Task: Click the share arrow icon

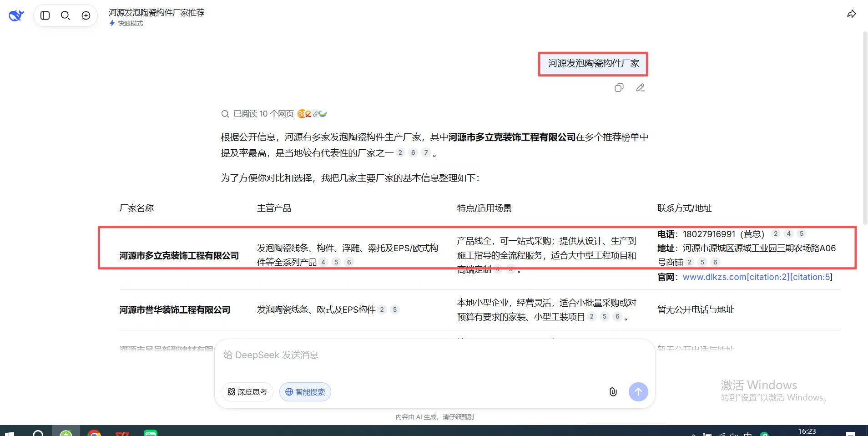Action: tap(852, 14)
